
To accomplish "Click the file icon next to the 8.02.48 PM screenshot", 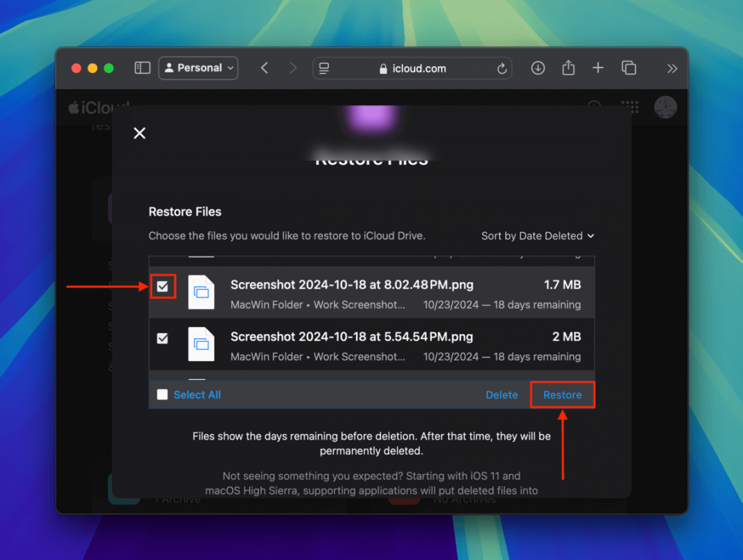I will [x=202, y=293].
